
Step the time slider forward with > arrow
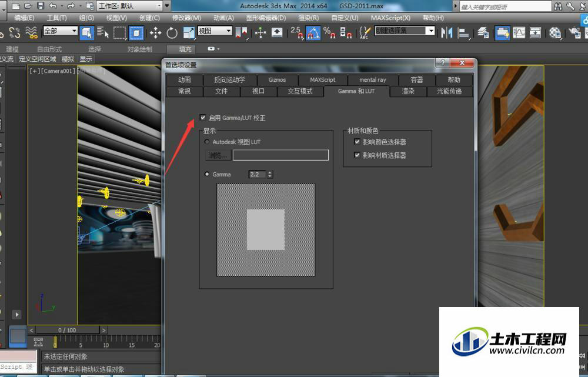[x=104, y=330]
